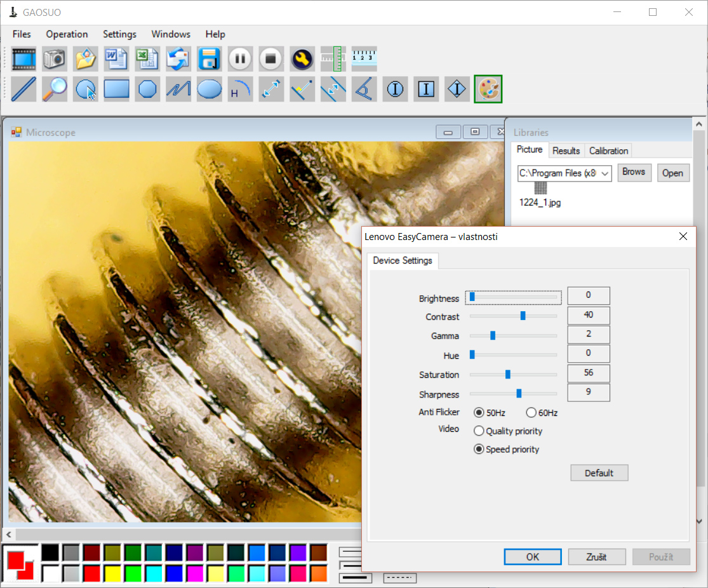
Task: Click the Použít apply button
Action: click(x=661, y=557)
